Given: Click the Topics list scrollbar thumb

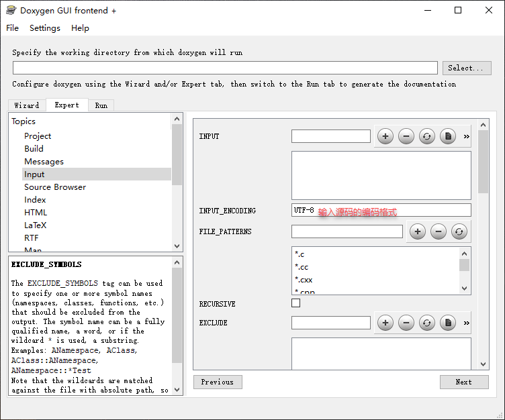Looking at the screenshot, I should [x=177, y=155].
